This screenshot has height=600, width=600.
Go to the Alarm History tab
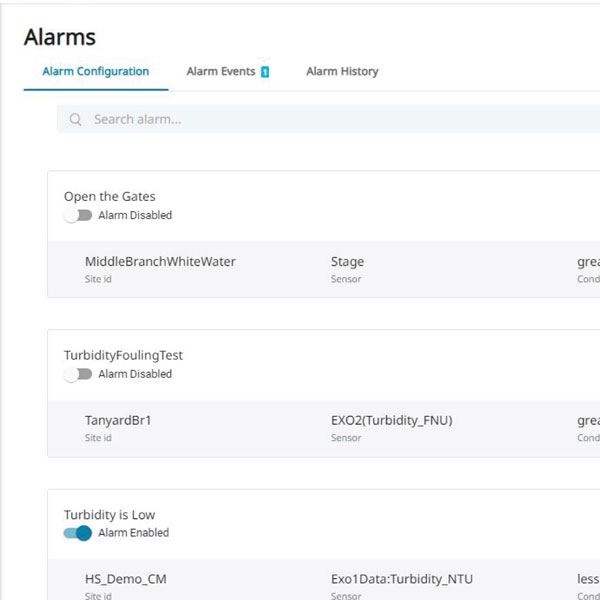coord(342,72)
